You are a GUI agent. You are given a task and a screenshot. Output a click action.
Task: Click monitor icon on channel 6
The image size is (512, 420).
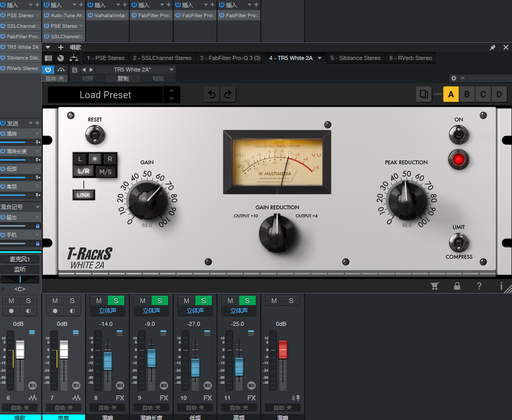point(28,311)
